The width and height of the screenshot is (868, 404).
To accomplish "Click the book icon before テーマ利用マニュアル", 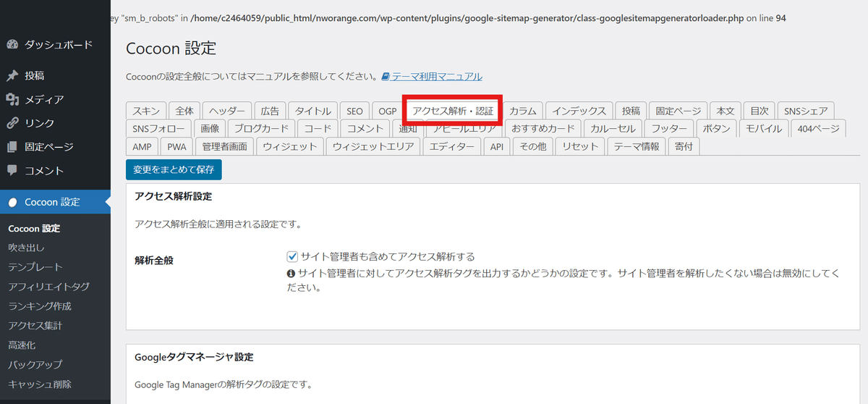I will coord(386,76).
